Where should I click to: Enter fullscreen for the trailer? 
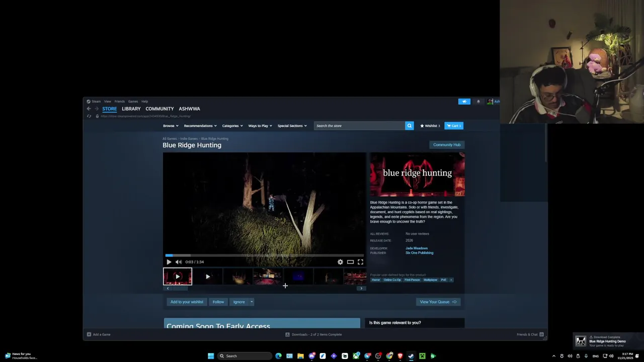click(360, 262)
